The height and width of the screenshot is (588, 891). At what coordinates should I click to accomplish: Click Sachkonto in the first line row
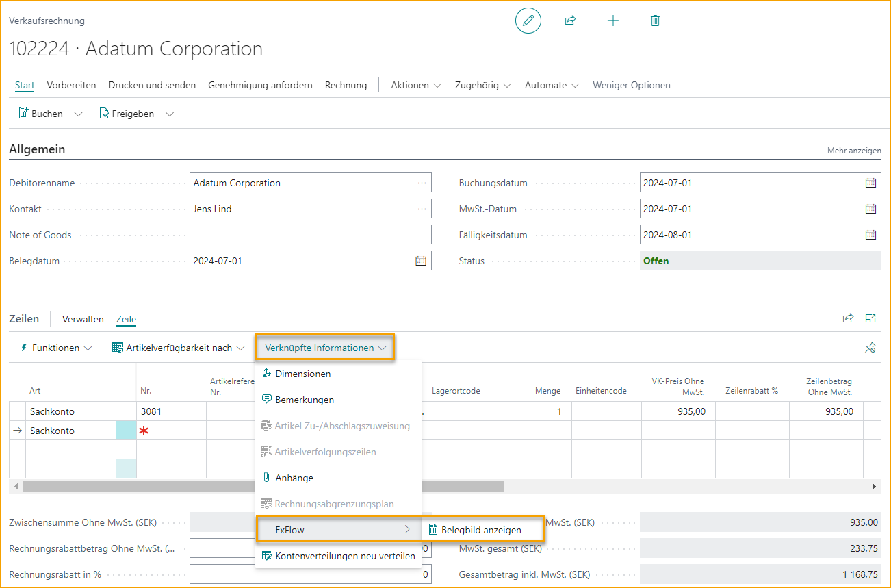pyautogui.click(x=70, y=411)
